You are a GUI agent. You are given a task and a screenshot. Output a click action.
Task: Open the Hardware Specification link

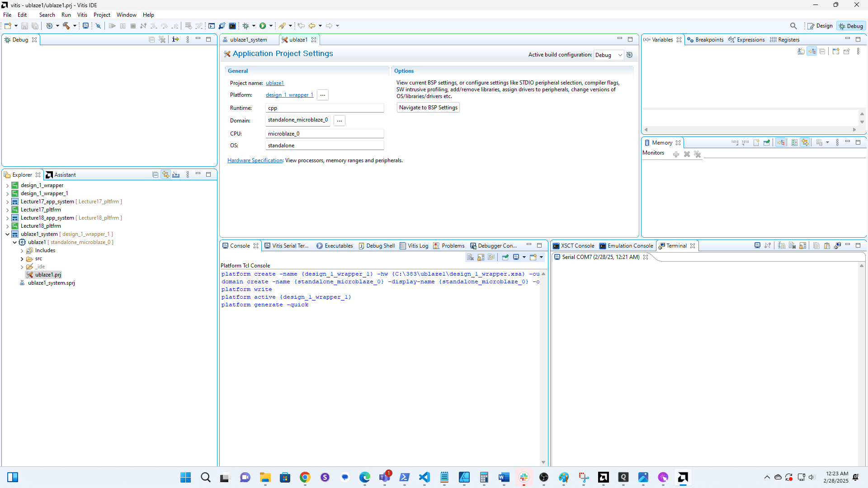click(x=255, y=160)
